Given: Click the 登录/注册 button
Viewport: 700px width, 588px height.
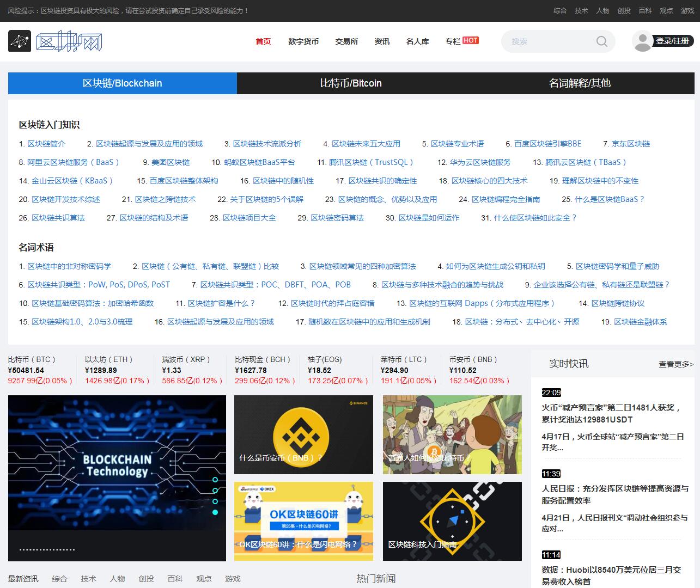Looking at the screenshot, I should pyautogui.click(x=672, y=41).
